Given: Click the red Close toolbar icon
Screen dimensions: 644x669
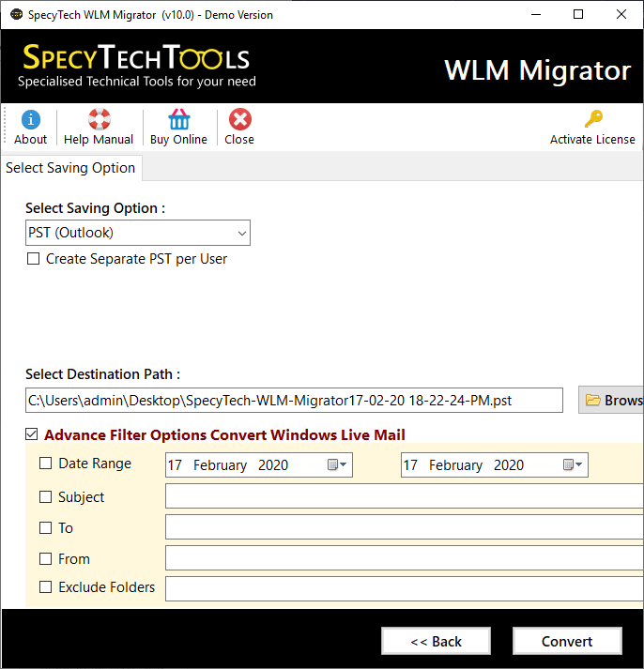Looking at the screenshot, I should (239, 118).
